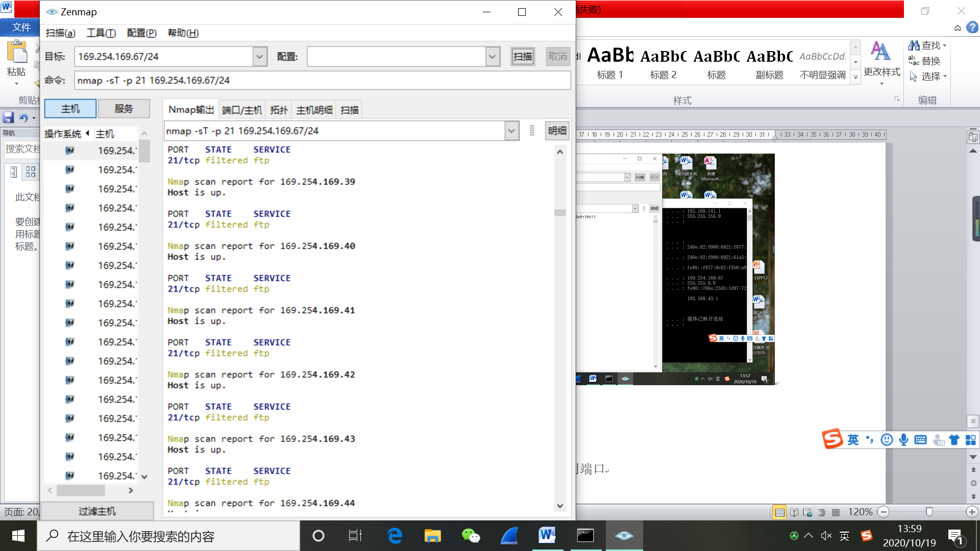Expand the 目标 target dropdown

point(260,57)
